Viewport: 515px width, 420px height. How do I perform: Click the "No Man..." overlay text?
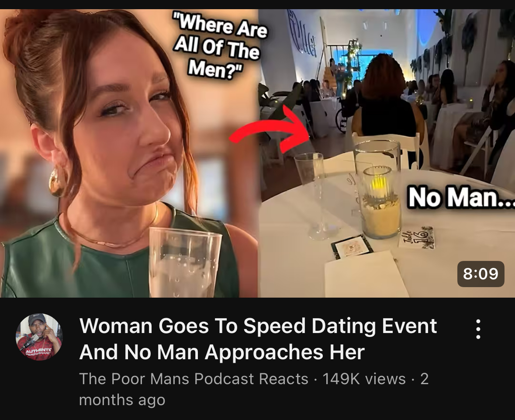(461, 197)
